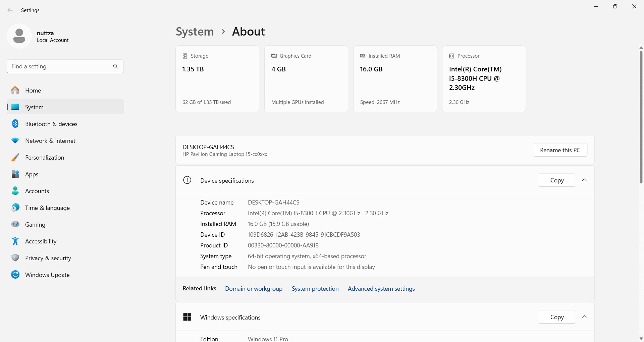644x342 pixels.
Task: Open Time & language settings
Action: click(65, 208)
